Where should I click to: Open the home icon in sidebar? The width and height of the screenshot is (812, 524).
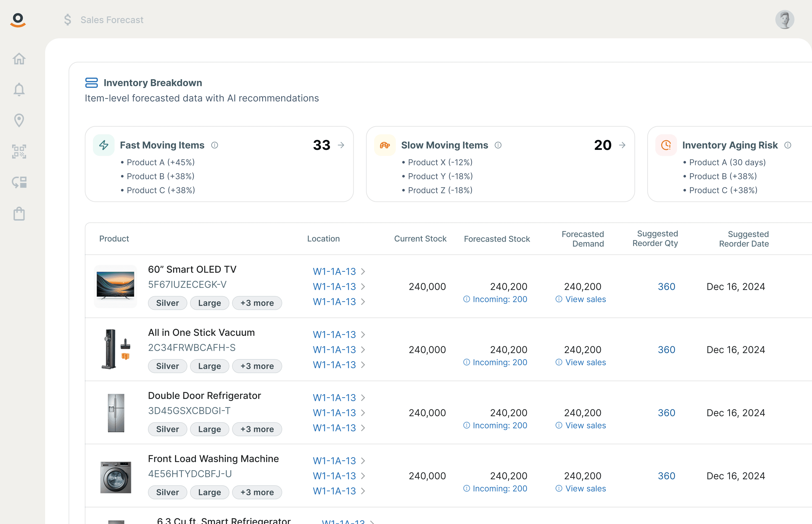(x=19, y=59)
